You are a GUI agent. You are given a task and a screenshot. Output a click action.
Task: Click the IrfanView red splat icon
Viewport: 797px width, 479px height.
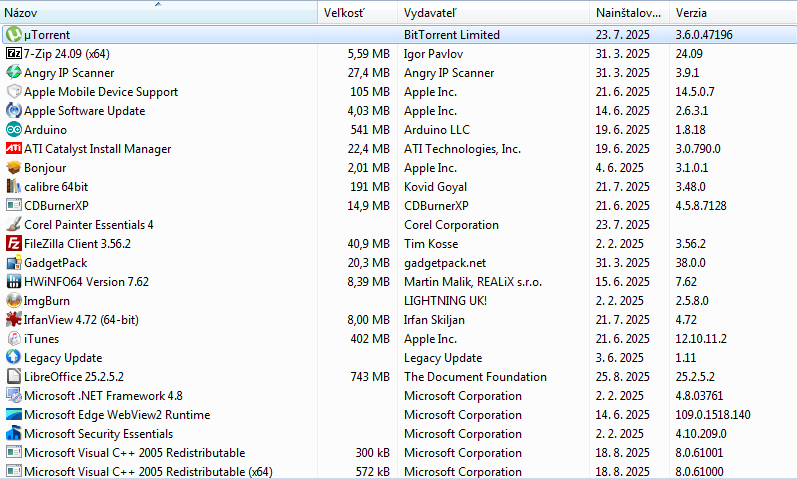coord(14,319)
